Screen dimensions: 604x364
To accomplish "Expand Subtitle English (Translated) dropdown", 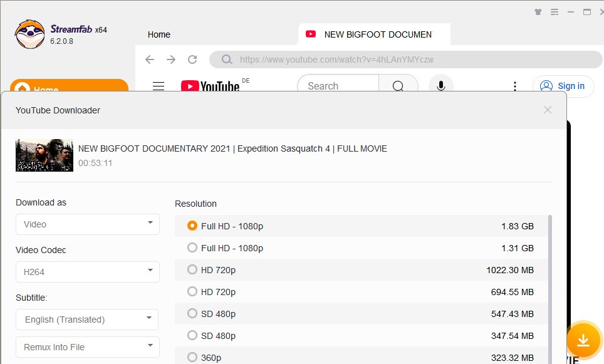I will 88,319.
